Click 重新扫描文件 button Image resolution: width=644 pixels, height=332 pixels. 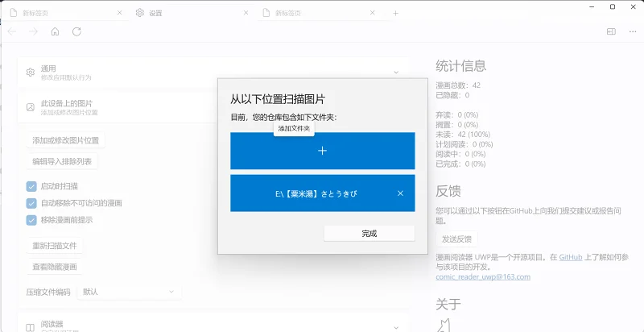click(55, 246)
